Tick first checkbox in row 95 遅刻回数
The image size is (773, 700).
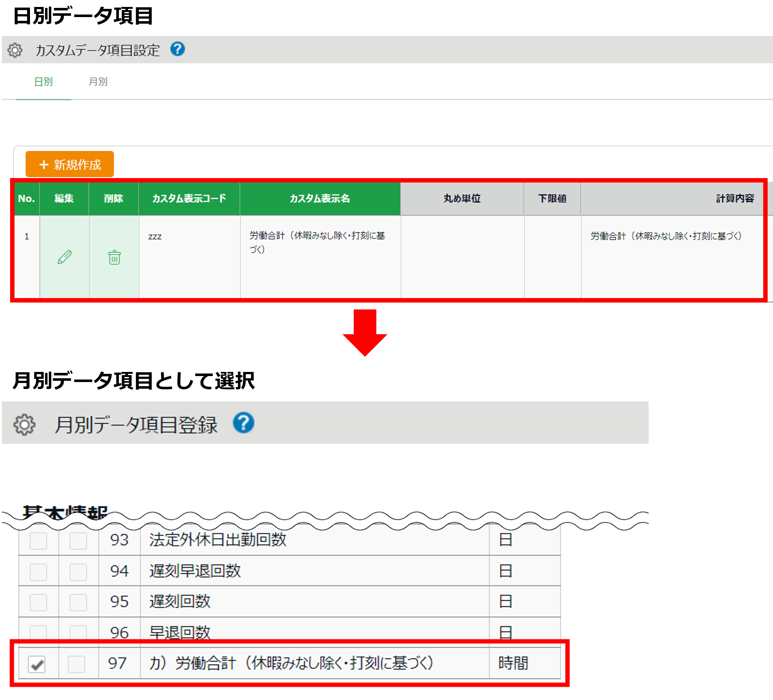(38, 602)
